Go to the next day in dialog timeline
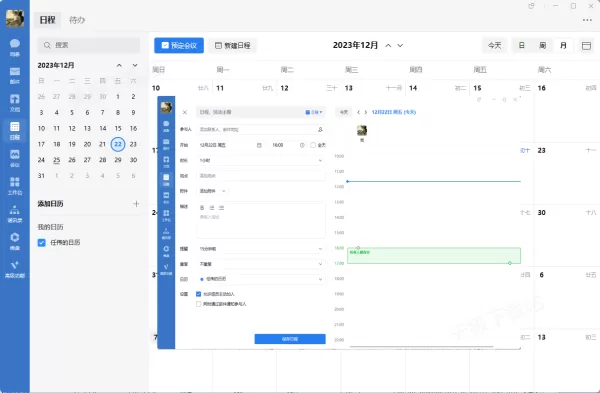Screen dimensions: 600x393 click(366, 112)
